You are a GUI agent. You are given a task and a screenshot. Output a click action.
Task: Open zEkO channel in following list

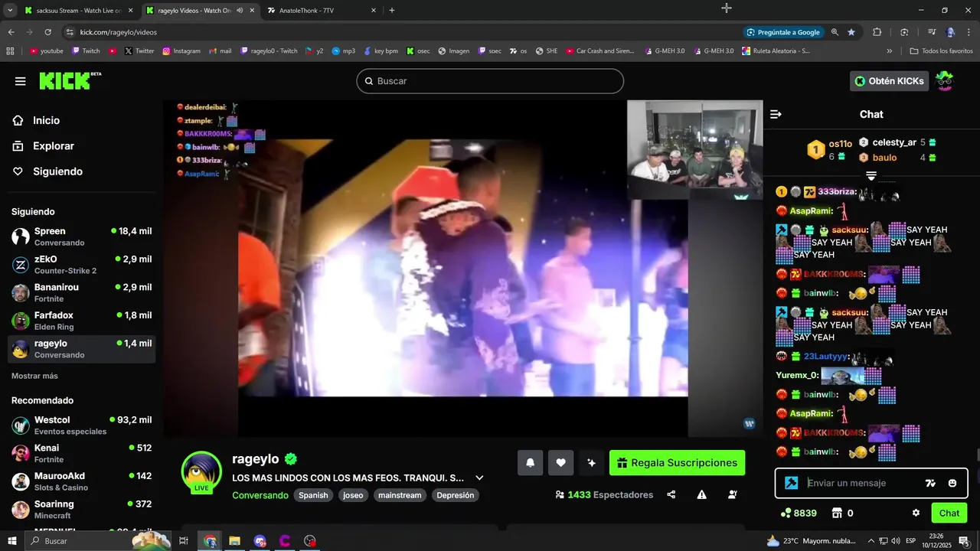click(82, 265)
